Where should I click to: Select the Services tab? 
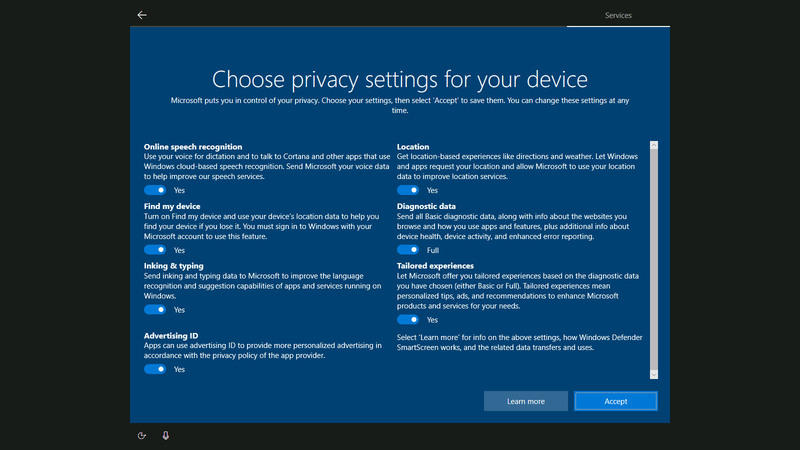[618, 15]
